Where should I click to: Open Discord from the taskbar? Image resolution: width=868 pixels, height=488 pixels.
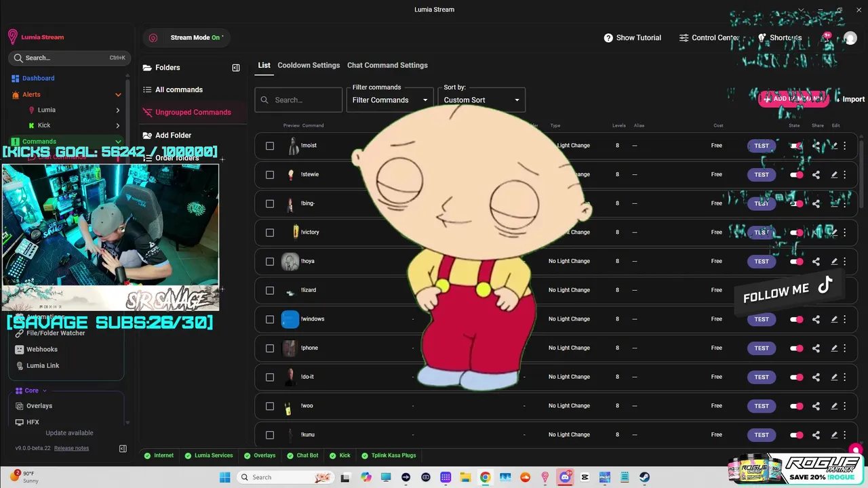point(565,477)
